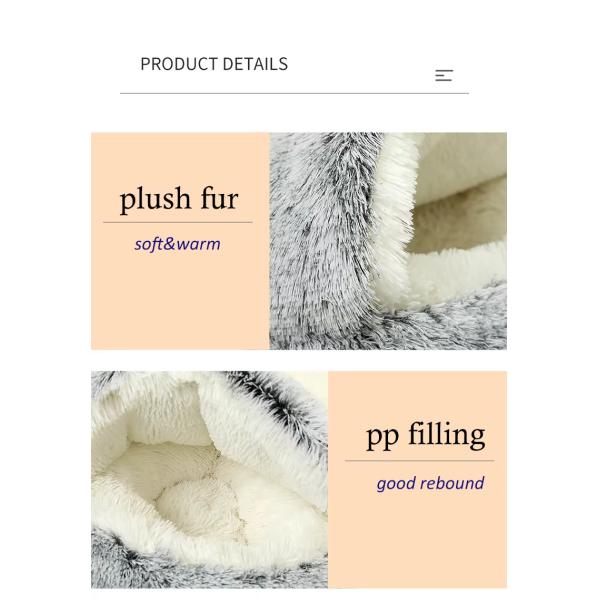Screen dimensions: 600x600
Task: Click the white gap between the two panels
Action: point(299,360)
